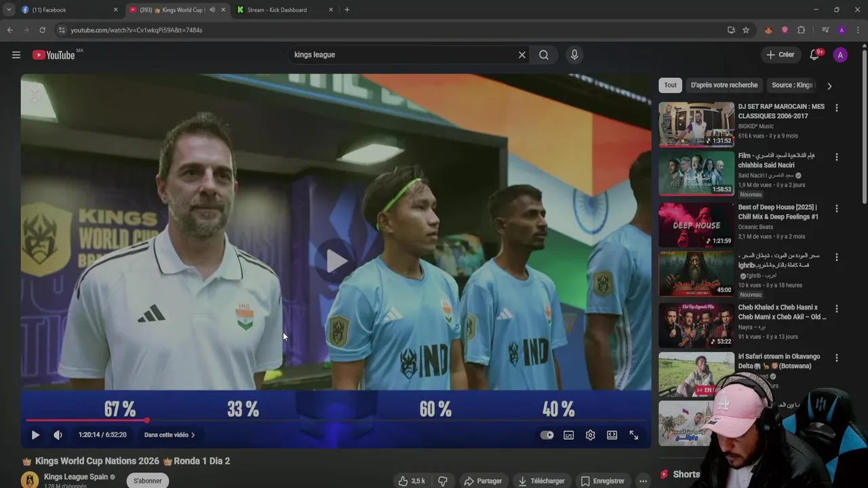Start voice search with microphone
The width and height of the screenshot is (868, 488).
(574, 55)
